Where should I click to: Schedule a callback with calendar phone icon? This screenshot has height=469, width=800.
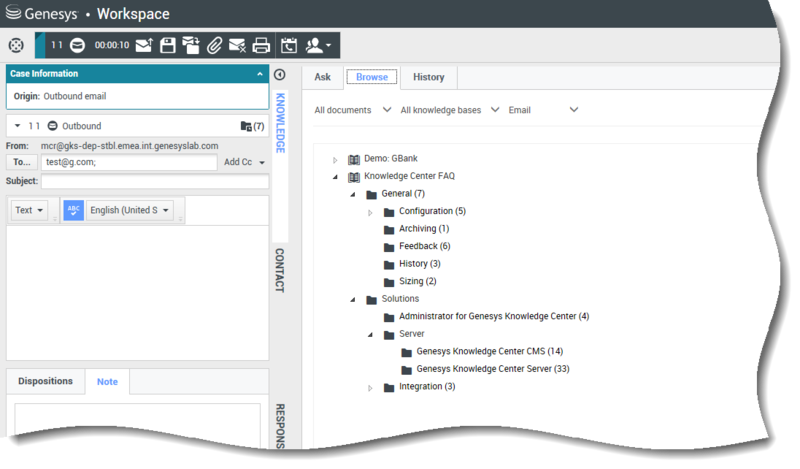[289, 45]
